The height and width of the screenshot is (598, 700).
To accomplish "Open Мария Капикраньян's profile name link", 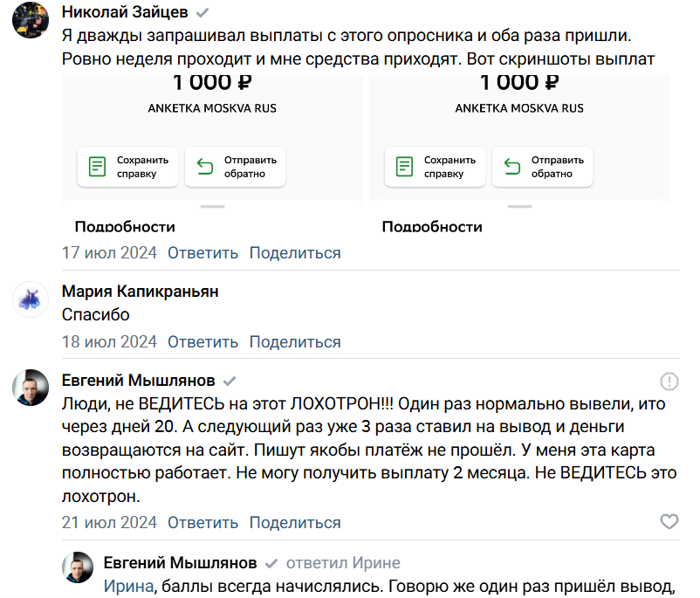I will coord(141,292).
